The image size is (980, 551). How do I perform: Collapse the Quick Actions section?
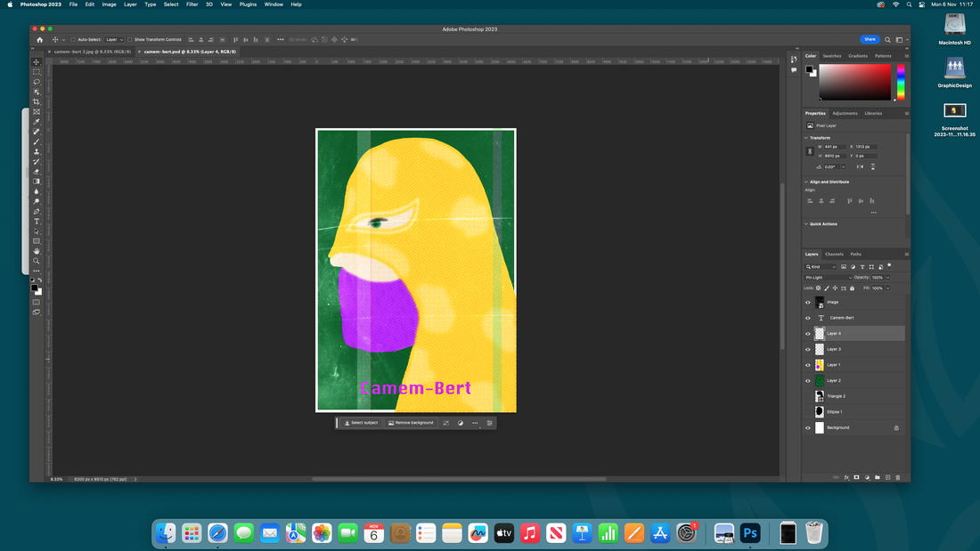[806, 223]
